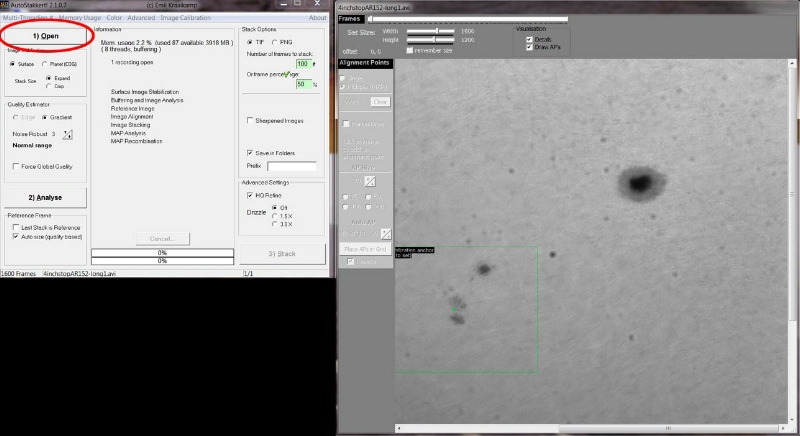This screenshot has height=436, width=800.
Task: Click Clear in Alignment Points panel
Action: click(380, 101)
